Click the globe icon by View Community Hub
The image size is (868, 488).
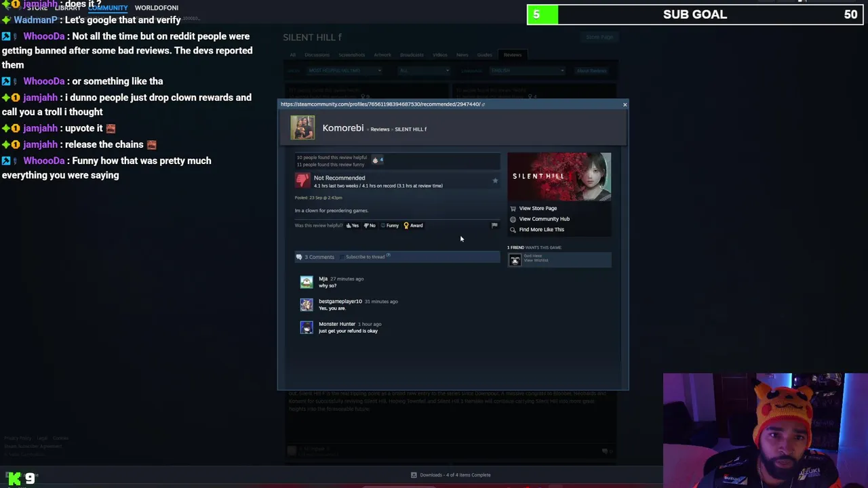513,219
